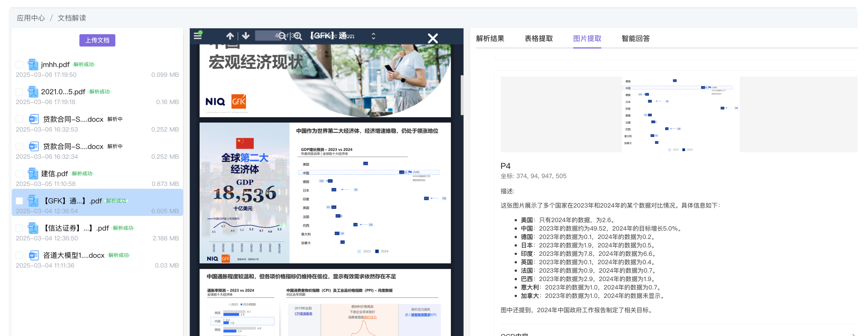868x336 pixels.
Task: Click the 2025-03-04 12:36:50 timestamp
Action: 47,238
